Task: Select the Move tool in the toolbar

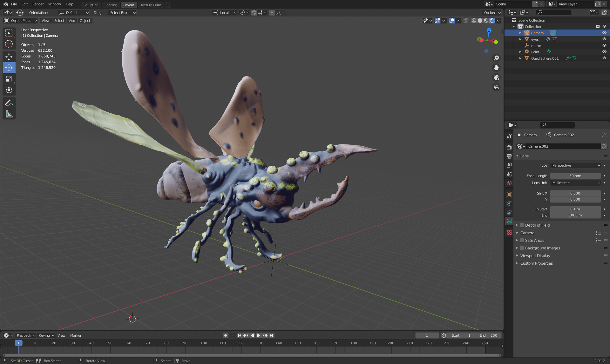Action: click(x=9, y=56)
